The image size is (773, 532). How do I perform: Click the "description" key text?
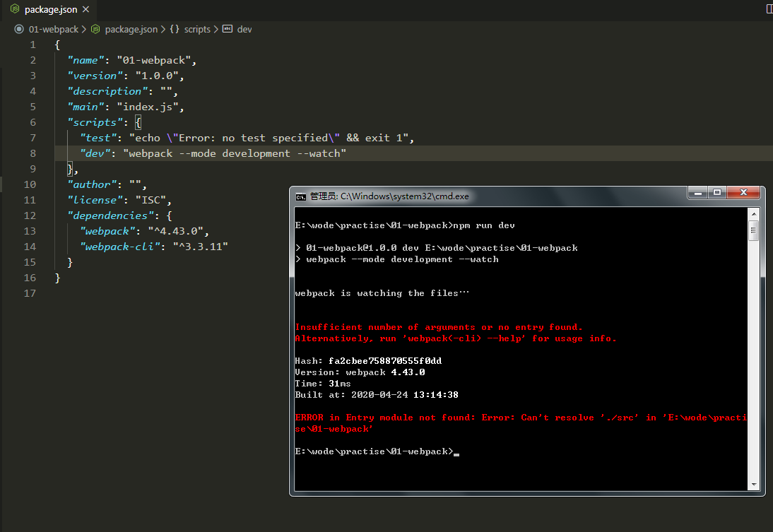pyautogui.click(x=107, y=91)
